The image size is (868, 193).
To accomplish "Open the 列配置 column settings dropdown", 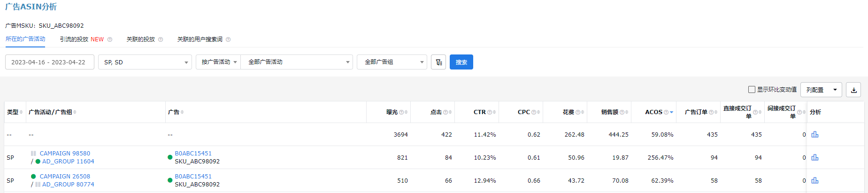I will tap(821, 90).
